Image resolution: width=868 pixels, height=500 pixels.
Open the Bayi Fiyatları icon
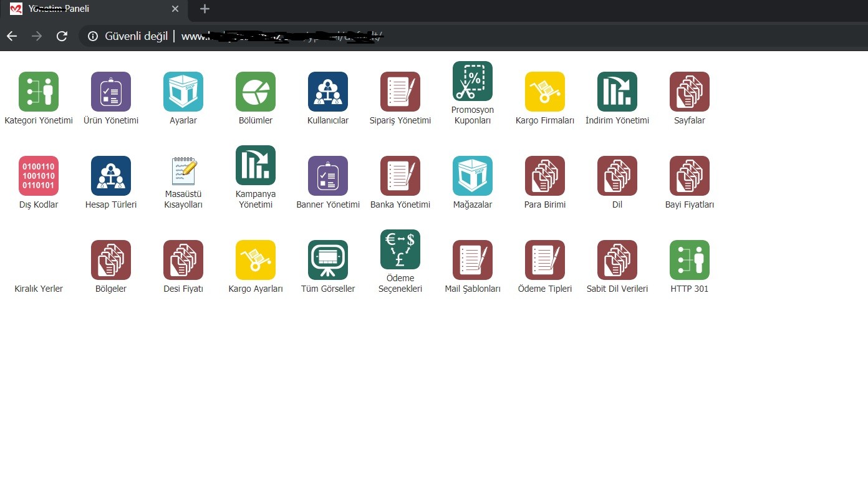690,176
